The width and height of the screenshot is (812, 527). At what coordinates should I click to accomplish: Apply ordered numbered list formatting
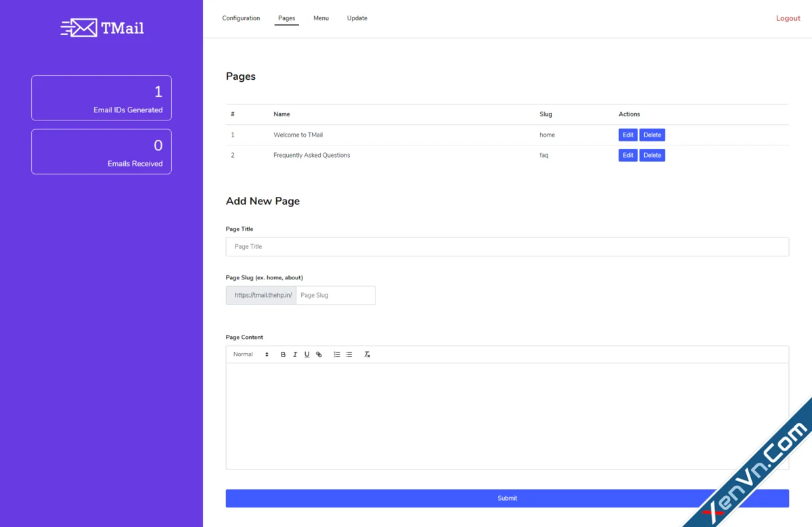click(337, 354)
